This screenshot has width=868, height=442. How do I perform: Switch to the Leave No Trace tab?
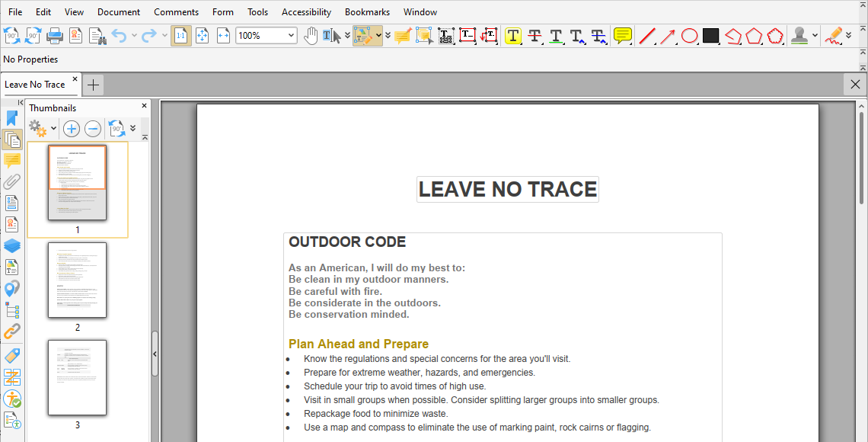[34, 84]
